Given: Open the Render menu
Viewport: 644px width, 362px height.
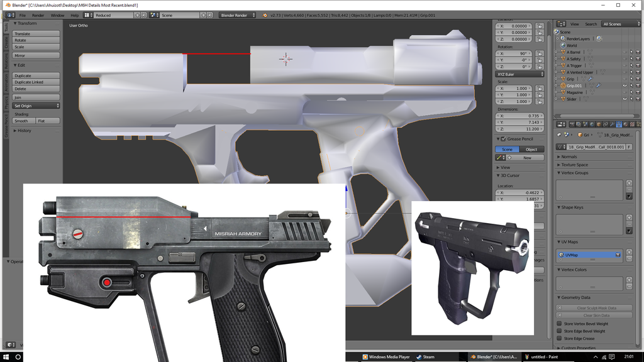Looking at the screenshot, I should (x=38, y=15).
